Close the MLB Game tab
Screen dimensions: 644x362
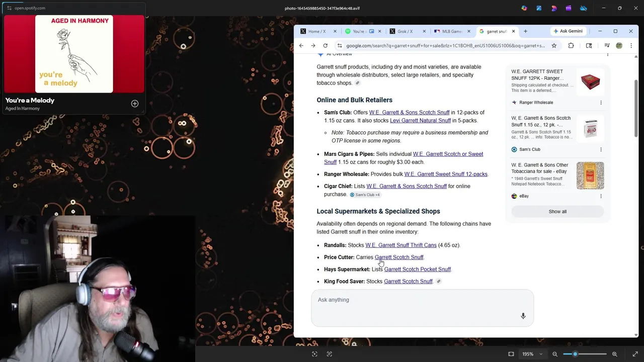pyautogui.click(x=469, y=31)
